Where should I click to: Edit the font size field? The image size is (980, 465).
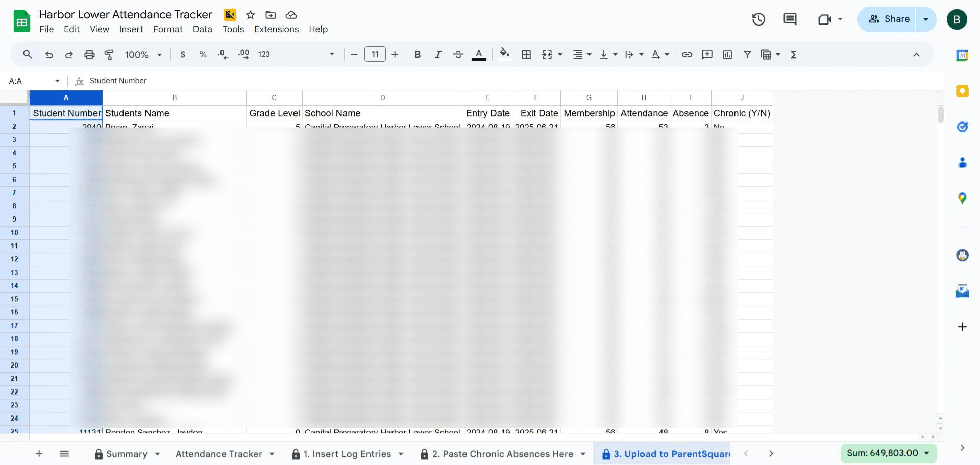375,54
